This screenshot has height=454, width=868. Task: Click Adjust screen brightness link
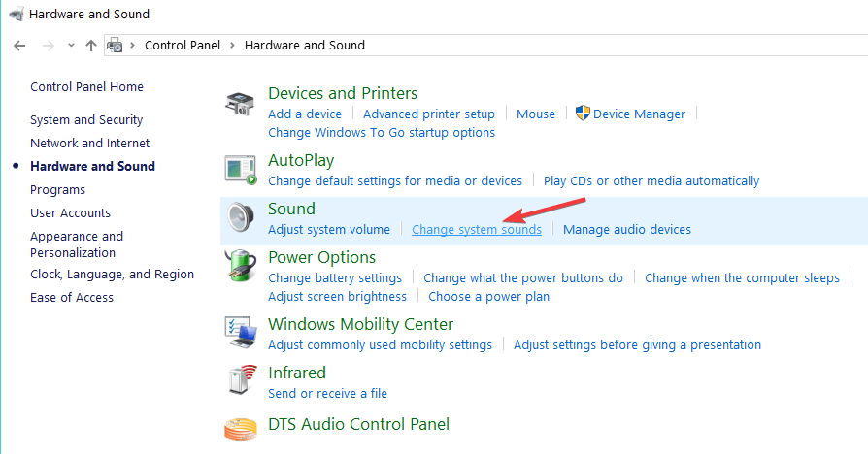coord(337,297)
